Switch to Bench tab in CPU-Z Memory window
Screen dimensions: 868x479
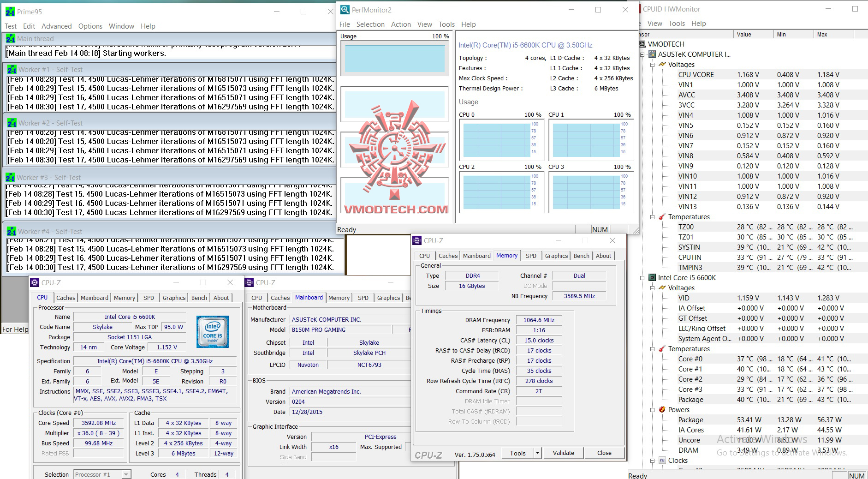click(581, 256)
